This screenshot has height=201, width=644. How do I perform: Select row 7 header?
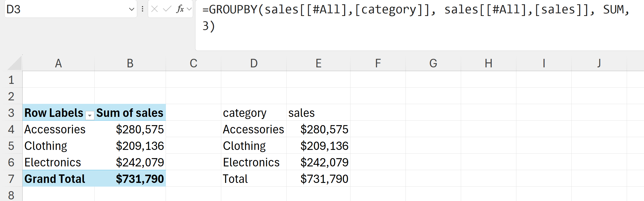(11, 179)
